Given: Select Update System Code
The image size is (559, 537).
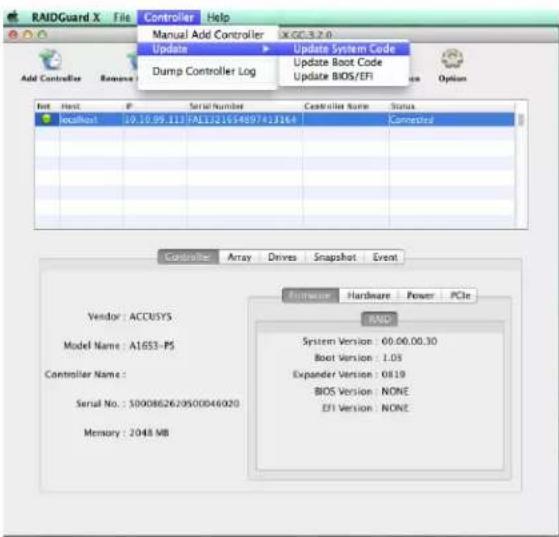Looking at the screenshot, I should pyautogui.click(x=344, y=49).
